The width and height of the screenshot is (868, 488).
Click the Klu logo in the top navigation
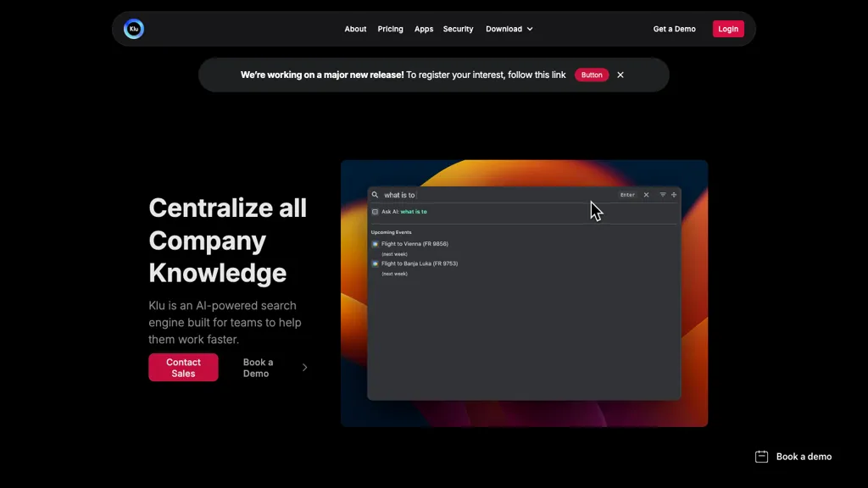(x=133, y=28)
